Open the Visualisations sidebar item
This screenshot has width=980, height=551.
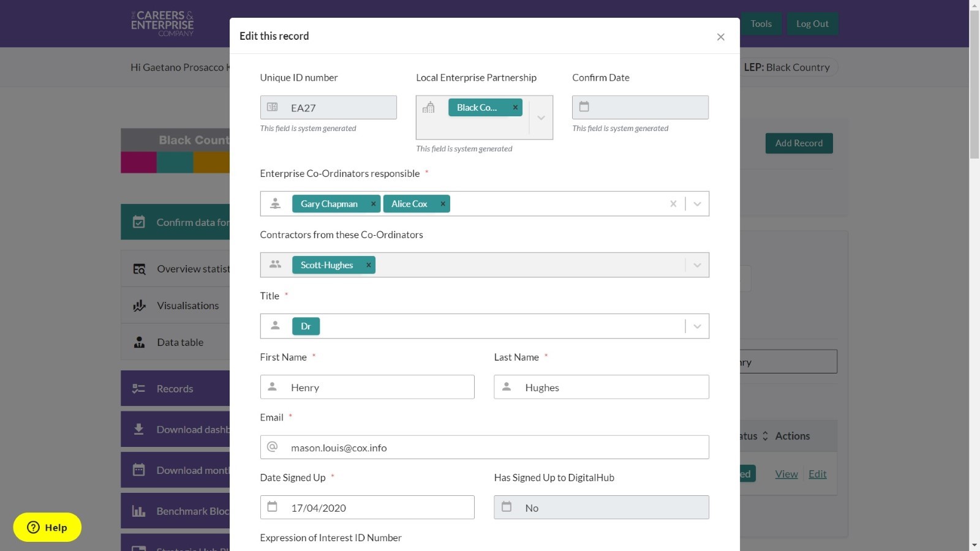(x=187, y=305)
